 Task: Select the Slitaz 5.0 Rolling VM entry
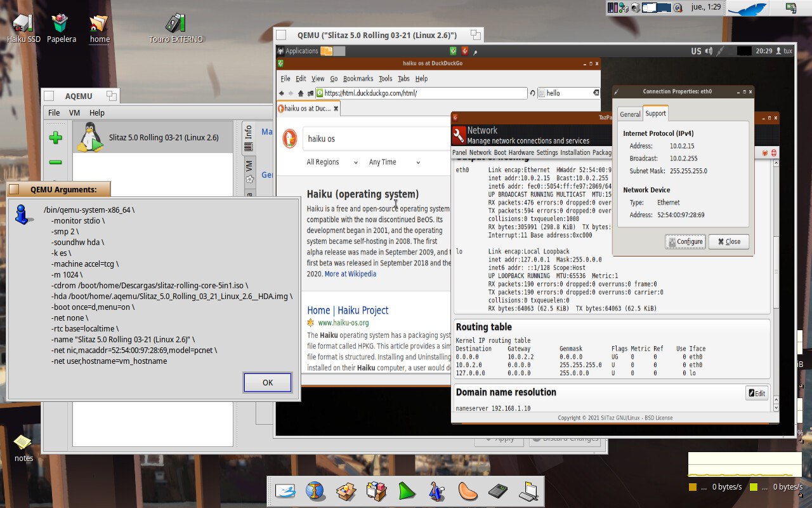[x=153, y=137]
